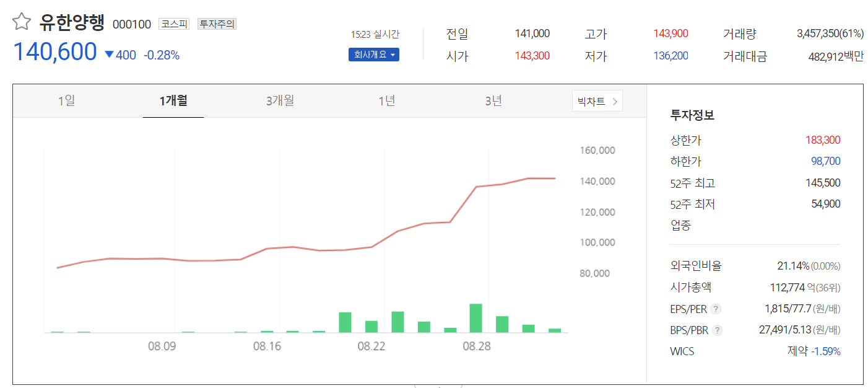
Task: Click the 08.09 date label on chart
Action: (162, 346)
